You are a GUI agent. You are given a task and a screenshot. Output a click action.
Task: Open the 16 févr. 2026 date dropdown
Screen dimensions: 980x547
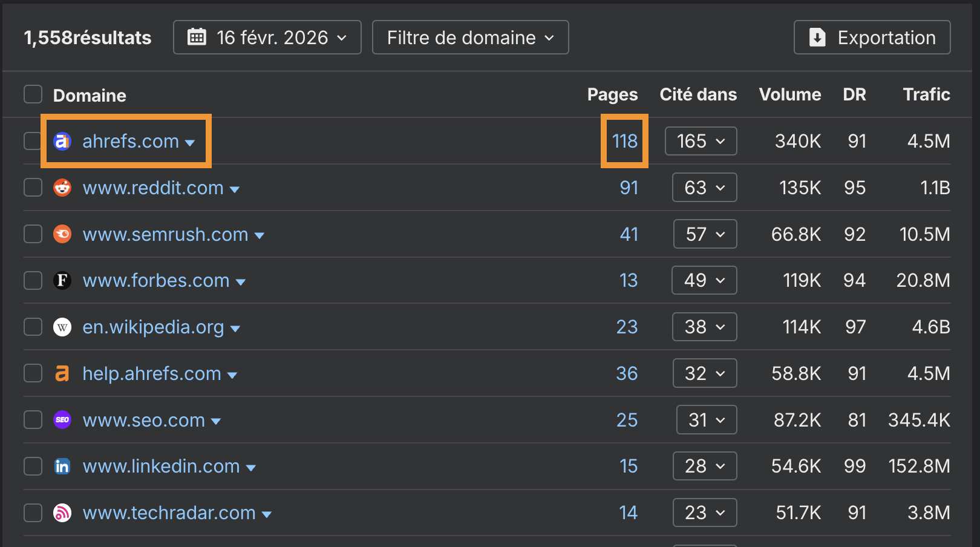pyautogui.click(x=267, y=38)
